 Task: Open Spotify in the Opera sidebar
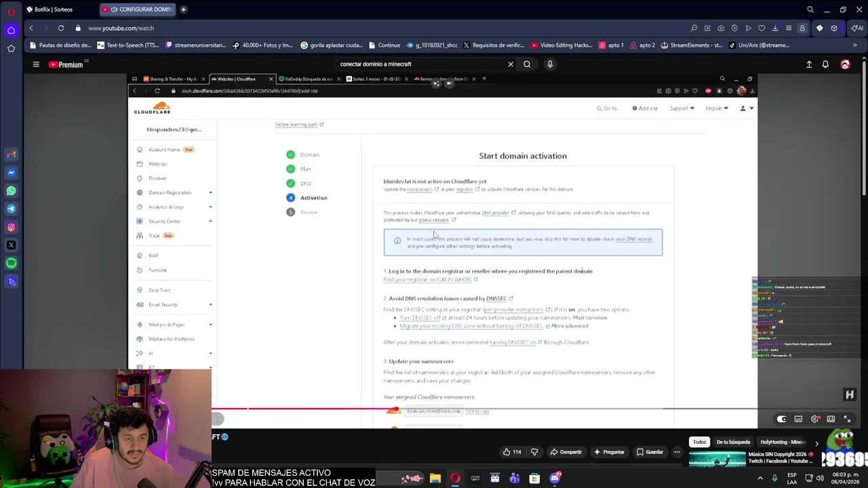pos(11,263)
